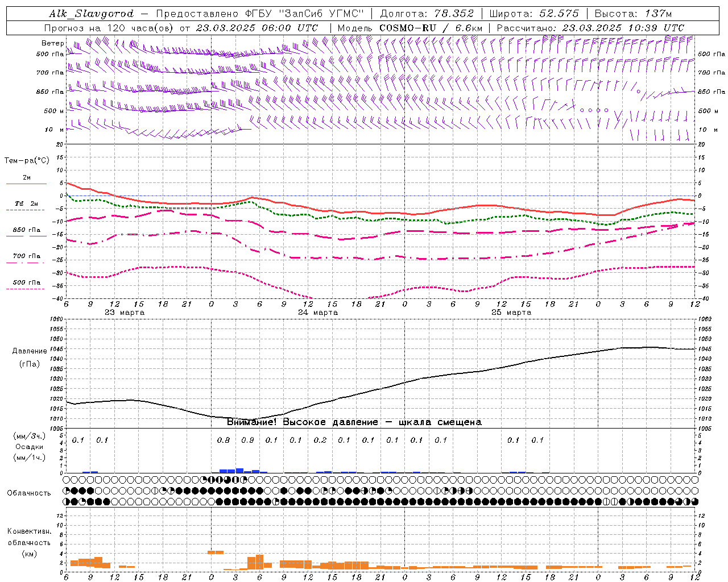Click the Давление pressure label
The image size is (728, 582).
[x=30, y=351]
